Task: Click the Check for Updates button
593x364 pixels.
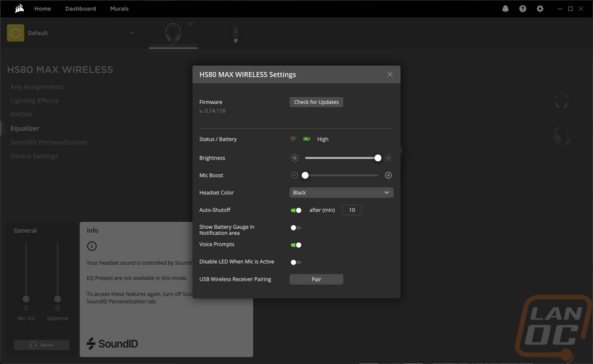Action: click(316, 102)
